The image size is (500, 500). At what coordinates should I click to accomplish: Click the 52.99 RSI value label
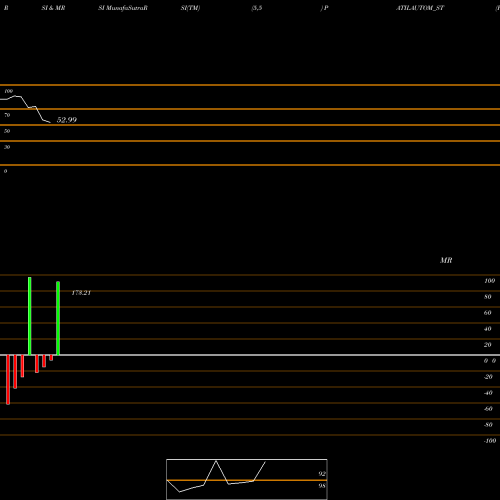click(67, 120)
